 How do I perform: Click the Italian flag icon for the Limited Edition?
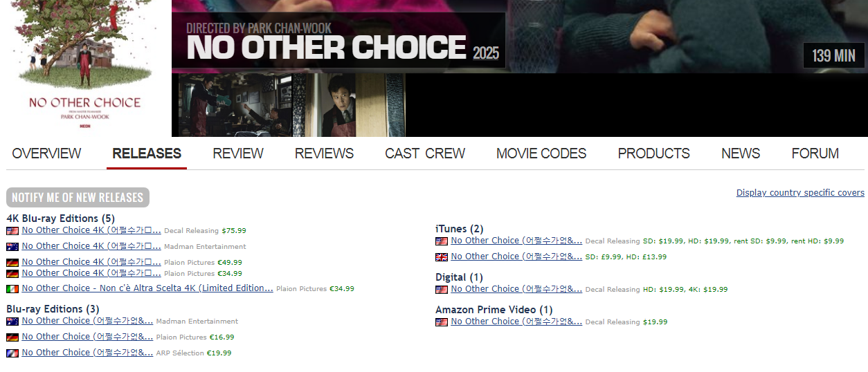[12, 289]
